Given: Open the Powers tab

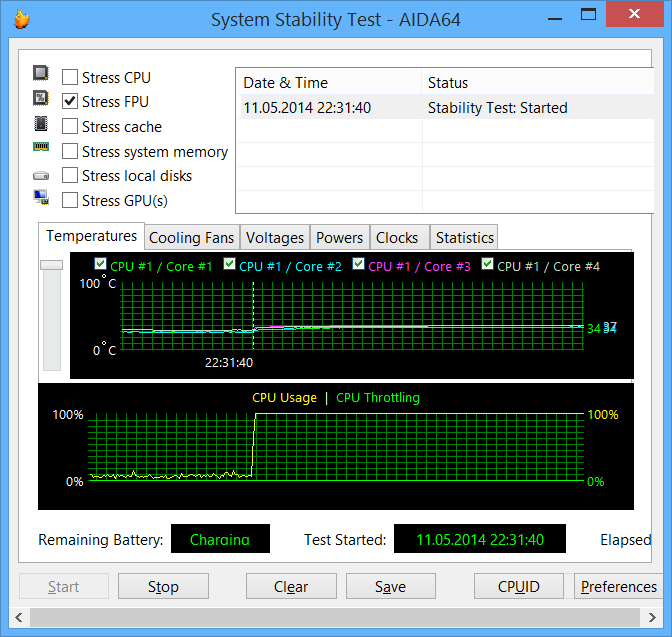Looking at the screenshot, I should [x=339, y=237].
